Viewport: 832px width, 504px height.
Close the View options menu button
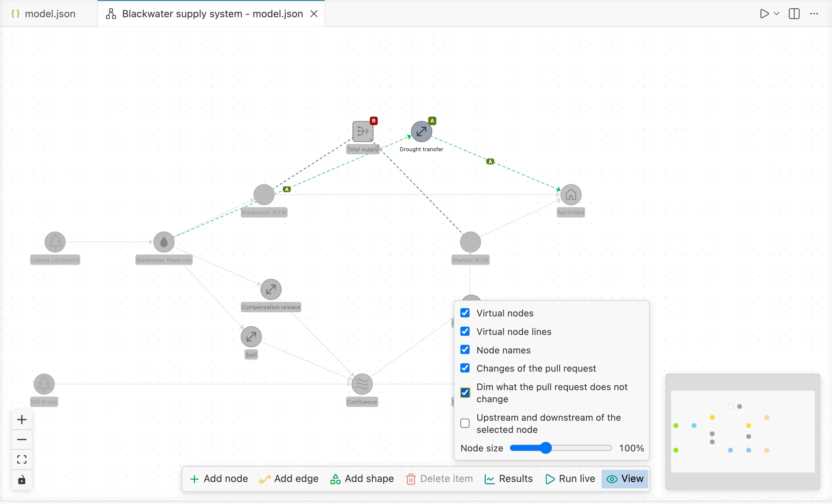click(625, 479)
